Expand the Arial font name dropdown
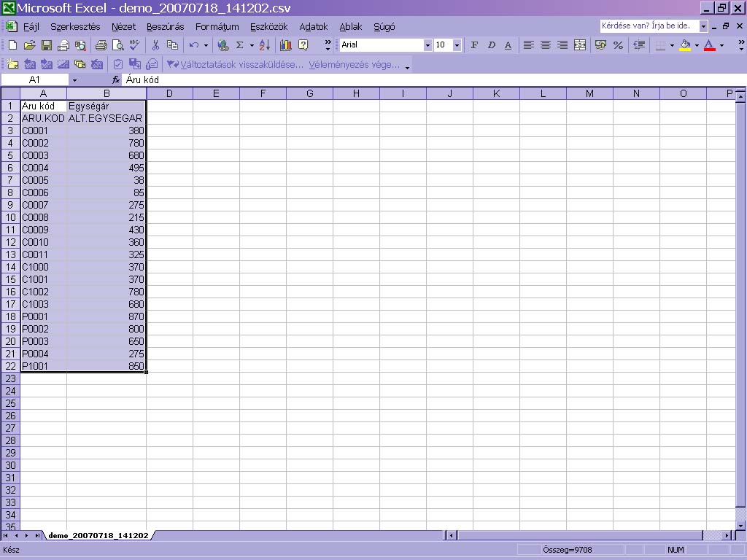Image resolution: width=747 pixels, height=560 pixels. [x=427, y=45]
